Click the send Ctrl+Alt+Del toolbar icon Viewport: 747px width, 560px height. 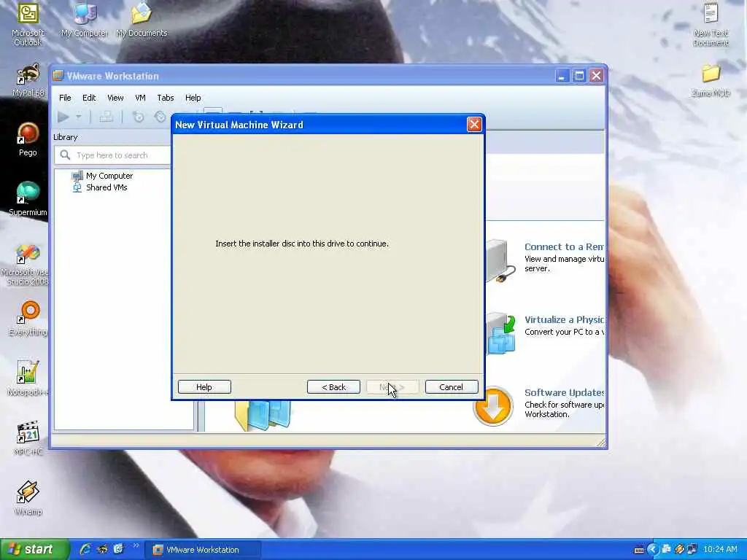(106, 117)
